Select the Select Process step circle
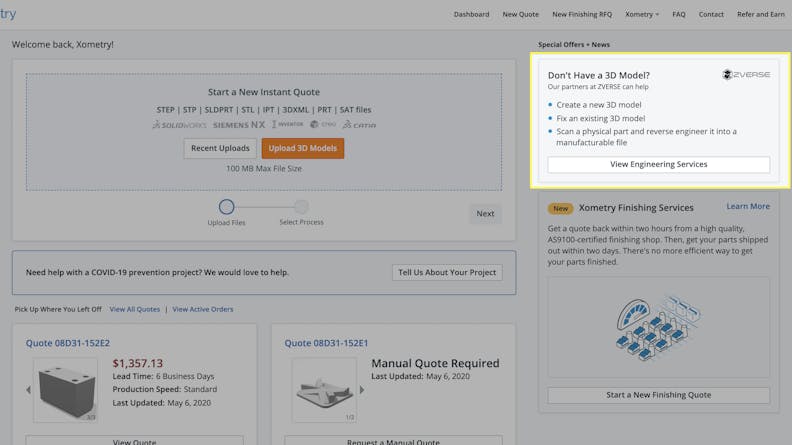792x445 pixels. coord(301,207)
